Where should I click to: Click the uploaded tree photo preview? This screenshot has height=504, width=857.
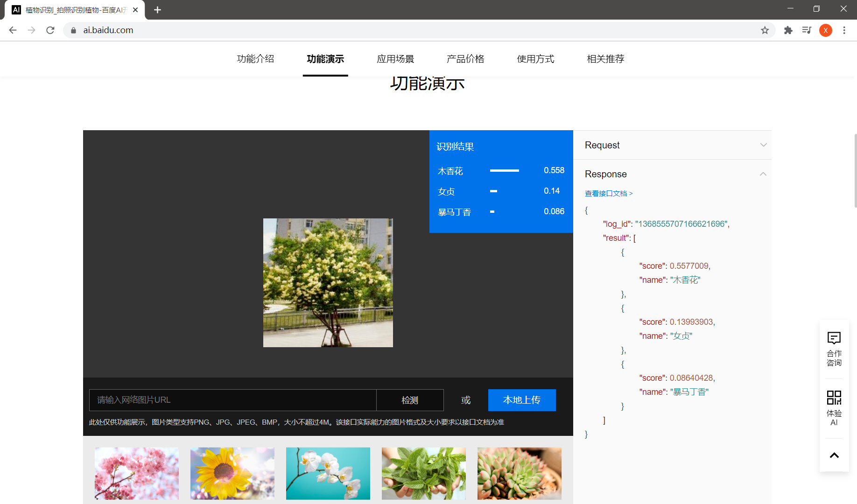tap(328, 283)
